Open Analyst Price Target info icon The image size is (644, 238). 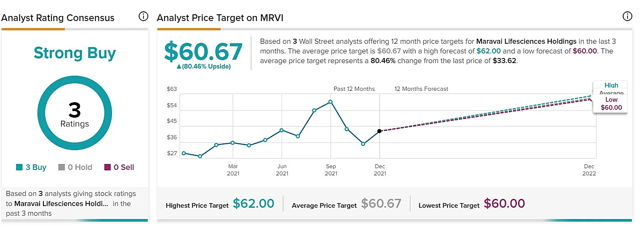tap(627, 17)
